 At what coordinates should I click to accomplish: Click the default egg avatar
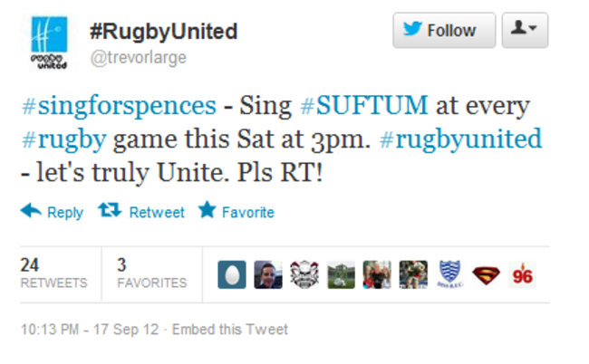(x=232, y=274)
